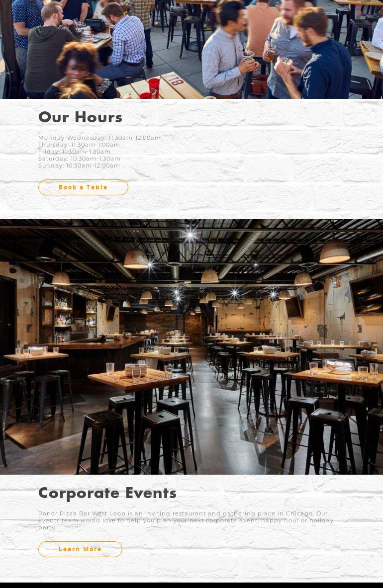The height and width of the screenshot is (588, 383).
Task: Click the stack of plates on the front table
Action: pyautogui.click(x=135, y=370)
